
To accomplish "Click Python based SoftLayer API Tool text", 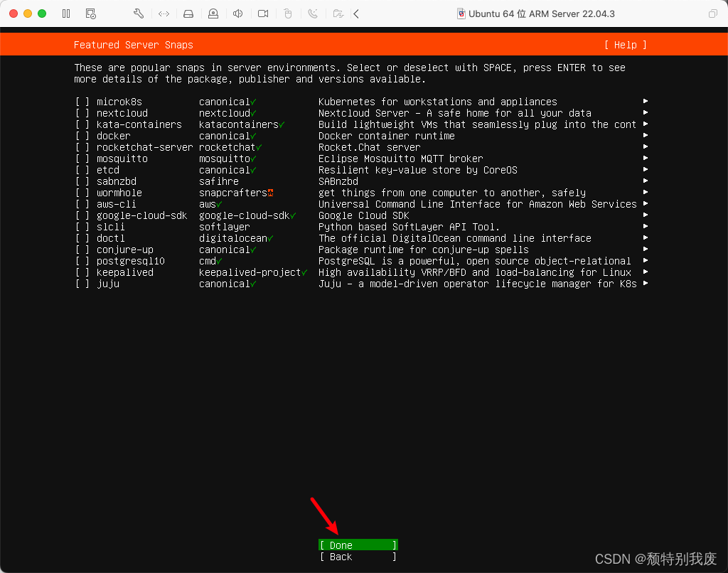I will [x=409, y=227].
